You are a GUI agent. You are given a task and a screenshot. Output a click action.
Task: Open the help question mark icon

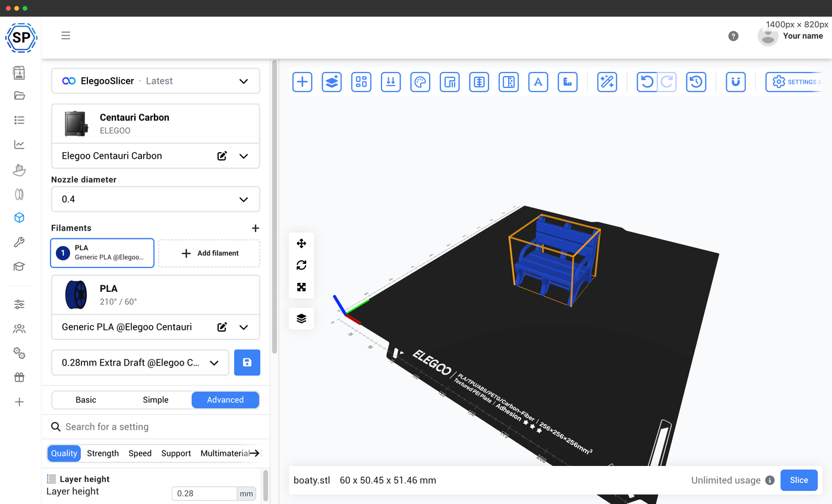coord(733,36)
